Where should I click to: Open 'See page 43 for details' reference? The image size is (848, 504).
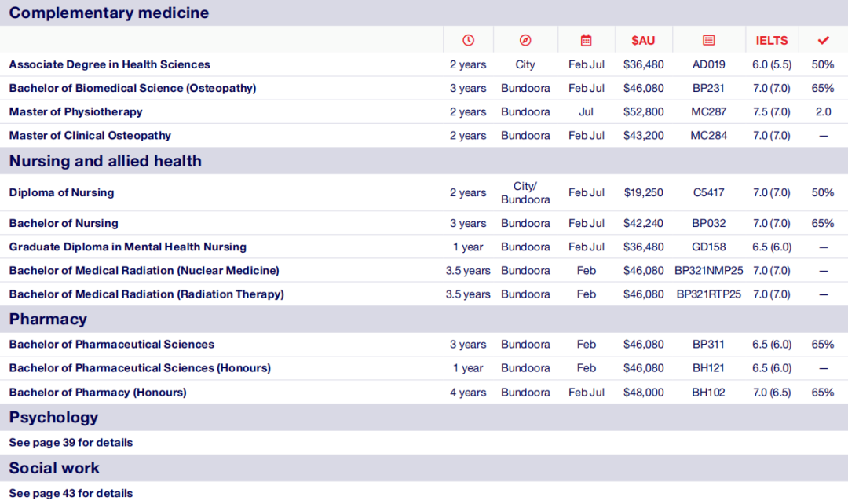pos(71,493)
